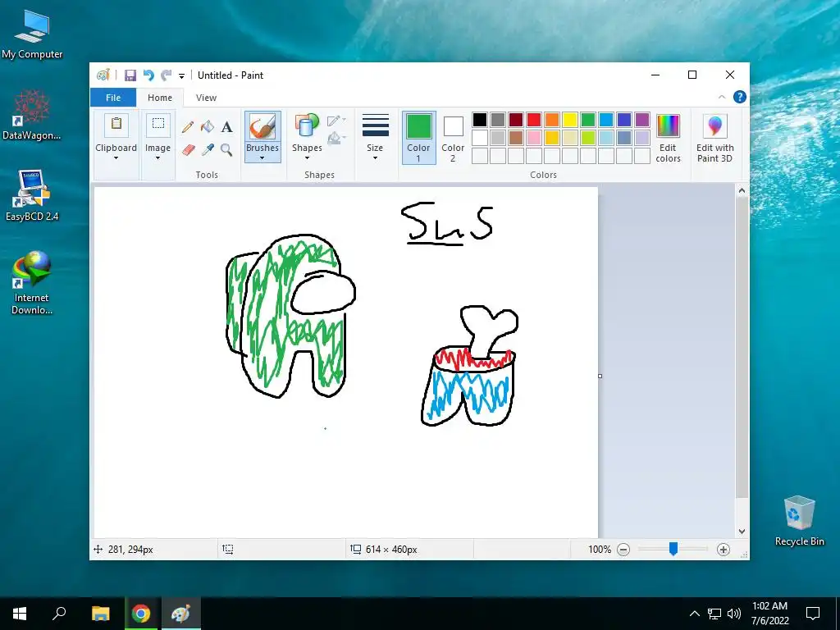Collapse the ribbon with chevron
840x630 pixels.
point(722,97)
